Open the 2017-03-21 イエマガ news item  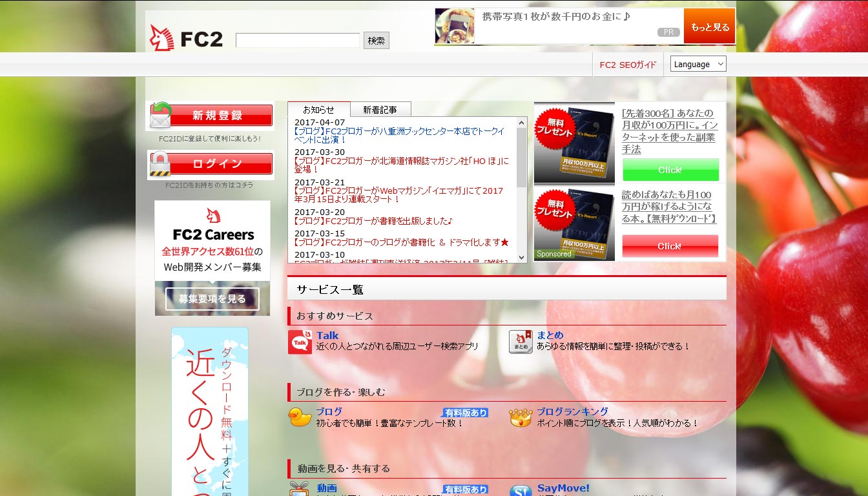398,195
